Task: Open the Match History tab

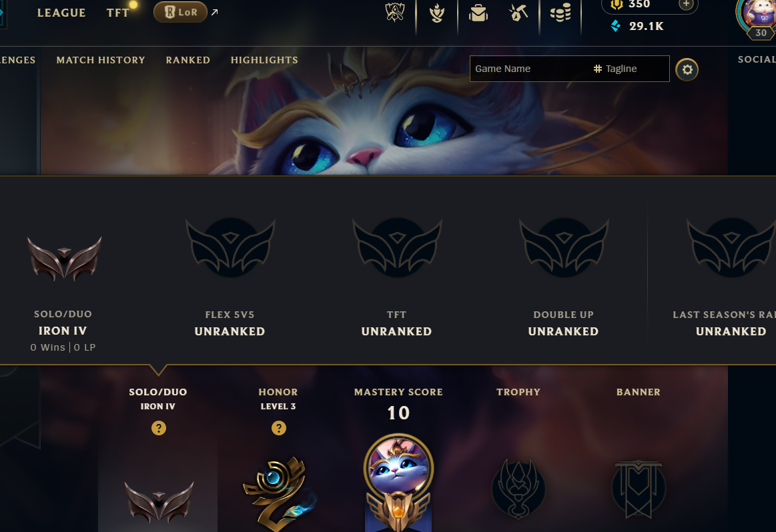Action: [x=101, y=60]
